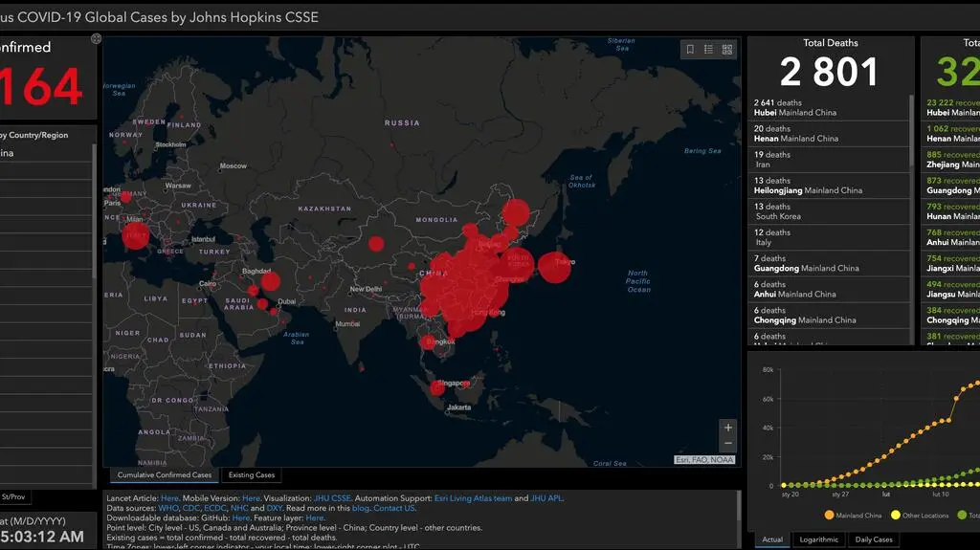This screenshot has width=980, height=550.
Task: Select the St/Prov tab under country list
Action: [x=13, y=496]
